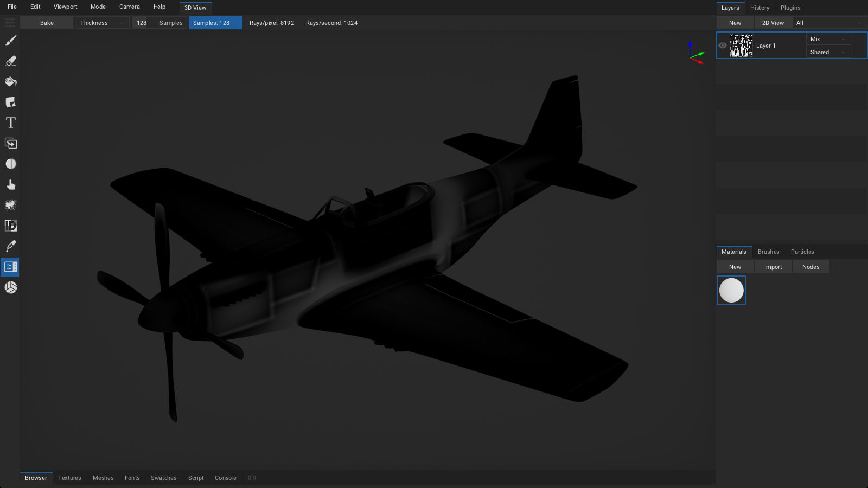This screenshot has width=868, height=488.
Task: Select the Smudge finger tool
Action: [x=11, y=185]
